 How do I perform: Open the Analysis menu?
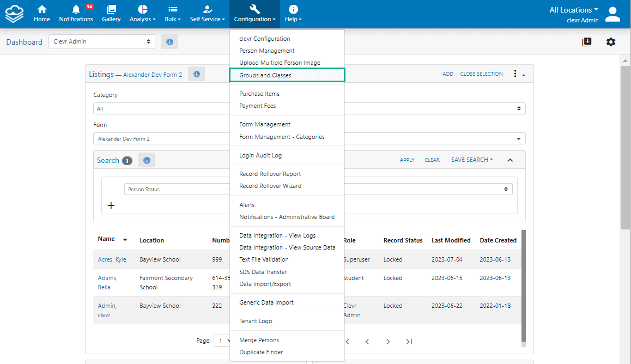point(142,14)
